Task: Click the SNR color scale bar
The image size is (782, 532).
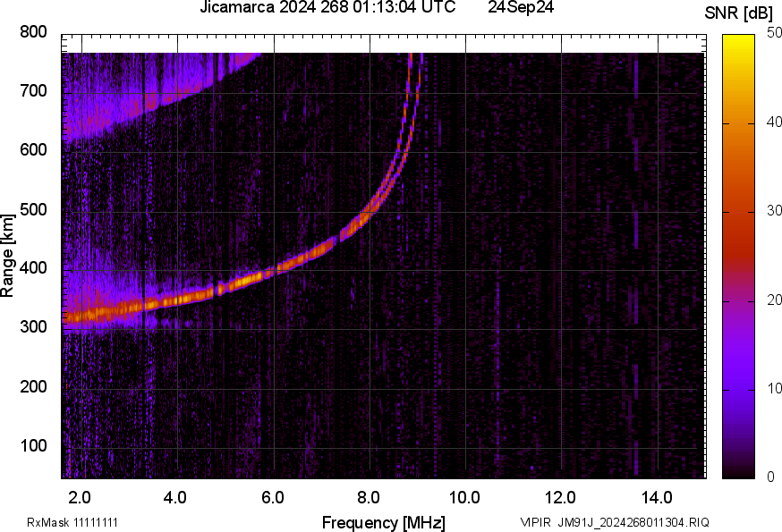Action: click(x=739, y=257)
